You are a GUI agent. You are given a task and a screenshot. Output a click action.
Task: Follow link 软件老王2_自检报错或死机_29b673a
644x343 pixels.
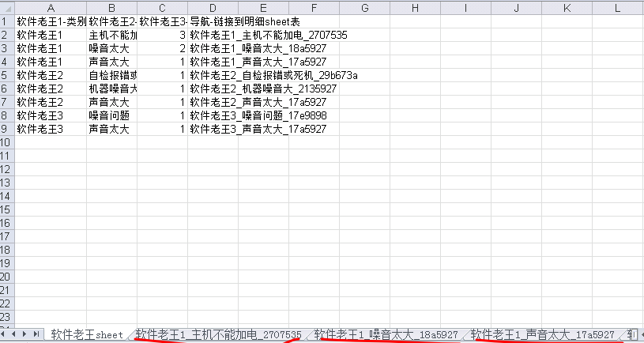point(274,76)
